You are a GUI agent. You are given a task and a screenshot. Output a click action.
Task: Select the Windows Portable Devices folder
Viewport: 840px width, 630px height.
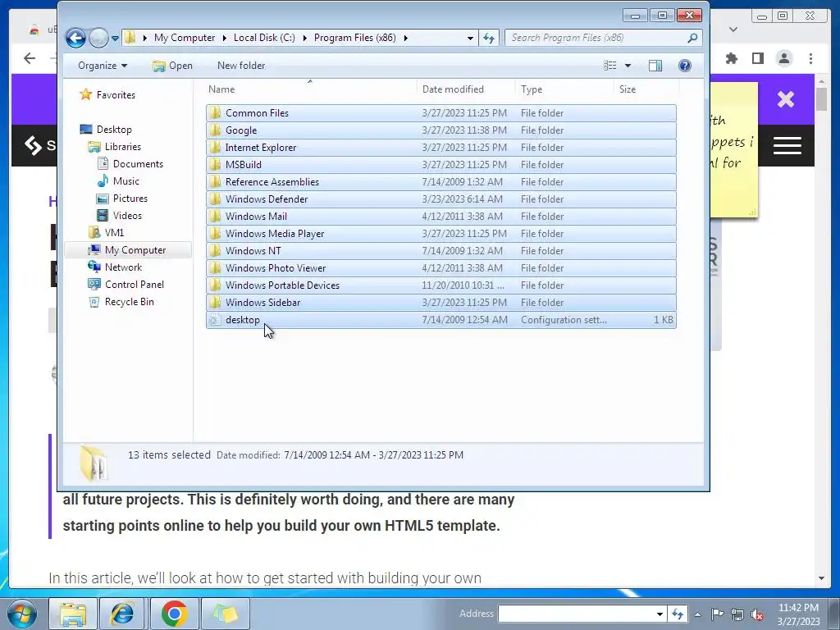[441, 285]
